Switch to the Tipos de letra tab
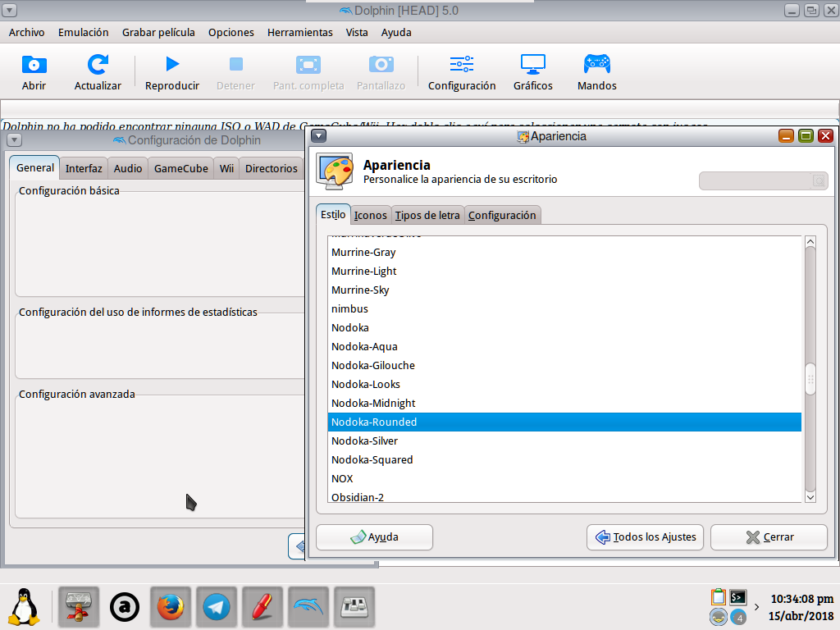The height and width of the screenshot is (630, 840). point(427,216)
